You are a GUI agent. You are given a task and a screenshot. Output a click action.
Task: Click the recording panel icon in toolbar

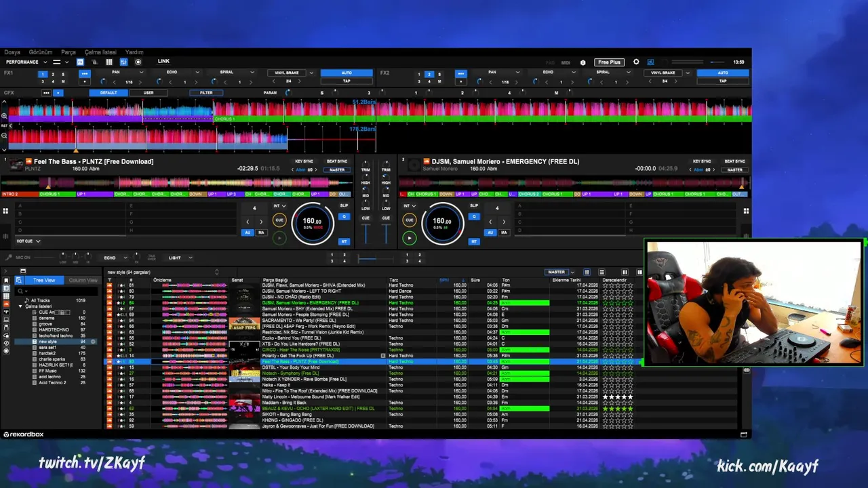click(138, 62)
